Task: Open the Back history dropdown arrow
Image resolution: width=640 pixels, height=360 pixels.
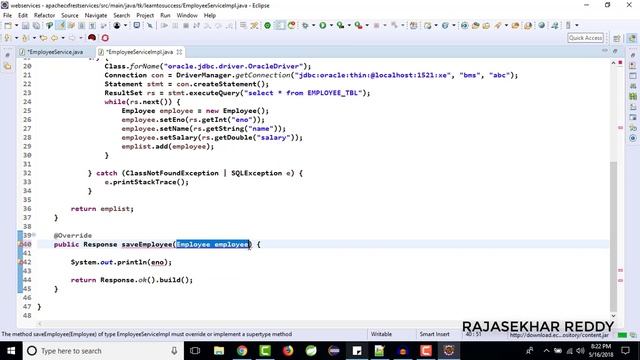Action: [x=63, y=38]
